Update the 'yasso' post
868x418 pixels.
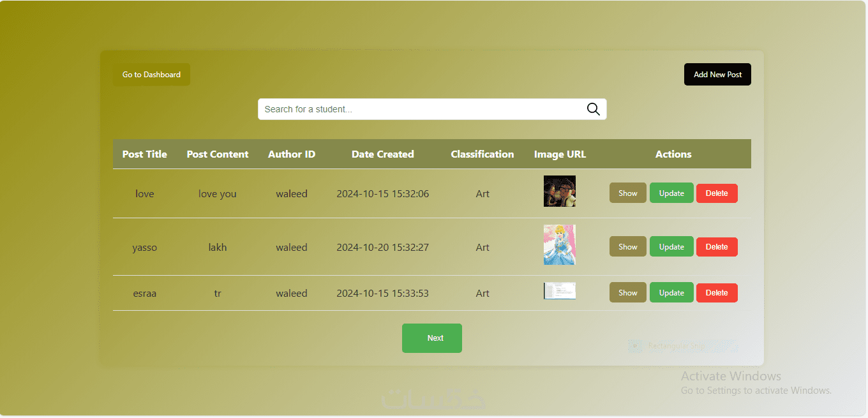(671, 247)
